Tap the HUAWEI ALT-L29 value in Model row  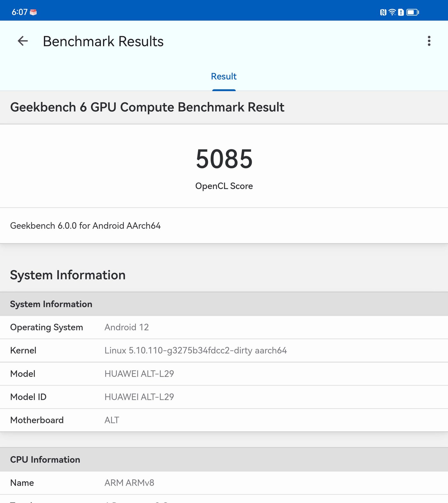tap(139, 374)
